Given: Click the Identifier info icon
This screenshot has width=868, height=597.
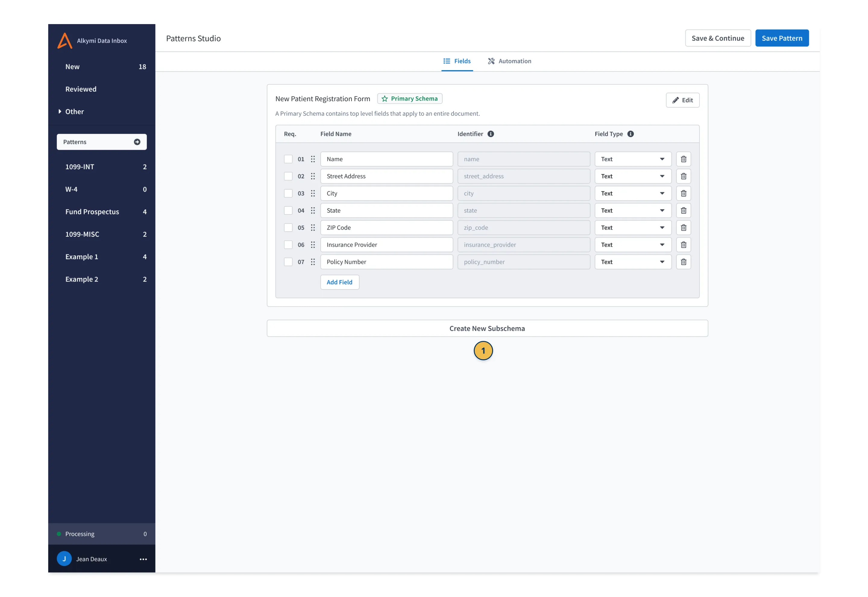Looking at the screenshot, I should (490, 134).
